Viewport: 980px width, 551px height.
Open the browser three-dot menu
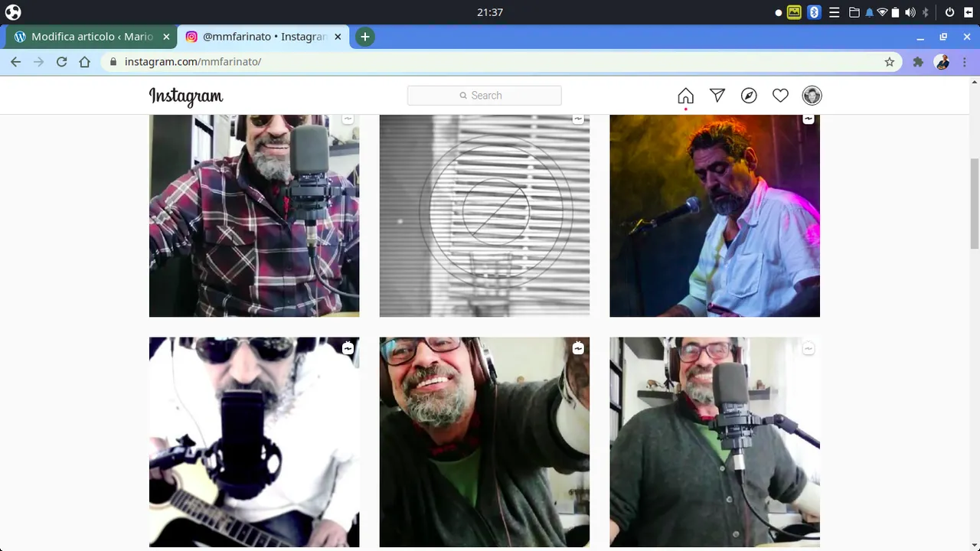point(965,62)
